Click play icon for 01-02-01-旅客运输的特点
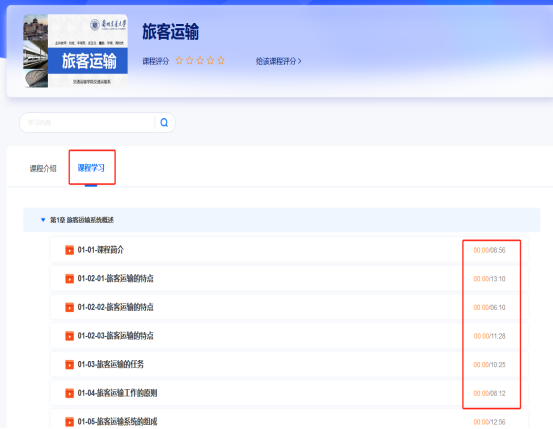Image resolution: width=553 pixels, height=429 pixels. point(69,279)
